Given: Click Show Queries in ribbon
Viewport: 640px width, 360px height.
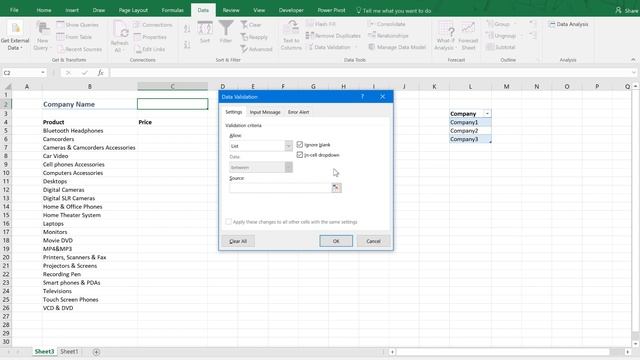Looking at the screenshot, I should click(78, 25).
